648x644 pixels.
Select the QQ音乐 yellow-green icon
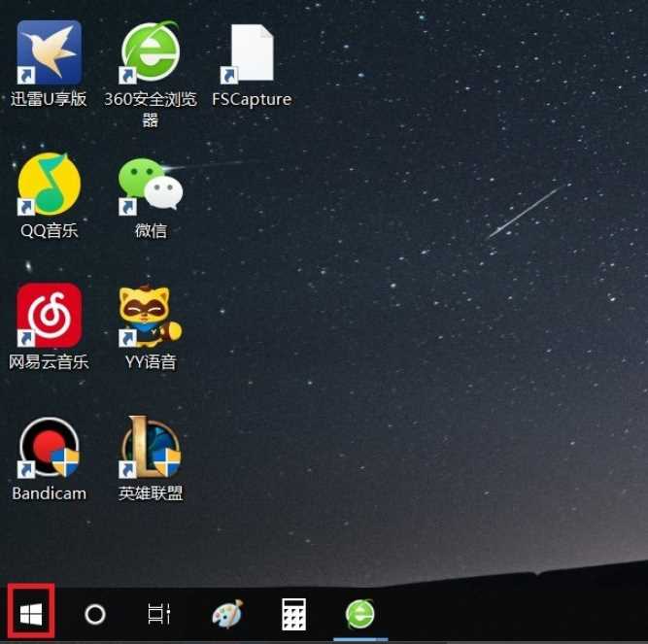[49, 185]
